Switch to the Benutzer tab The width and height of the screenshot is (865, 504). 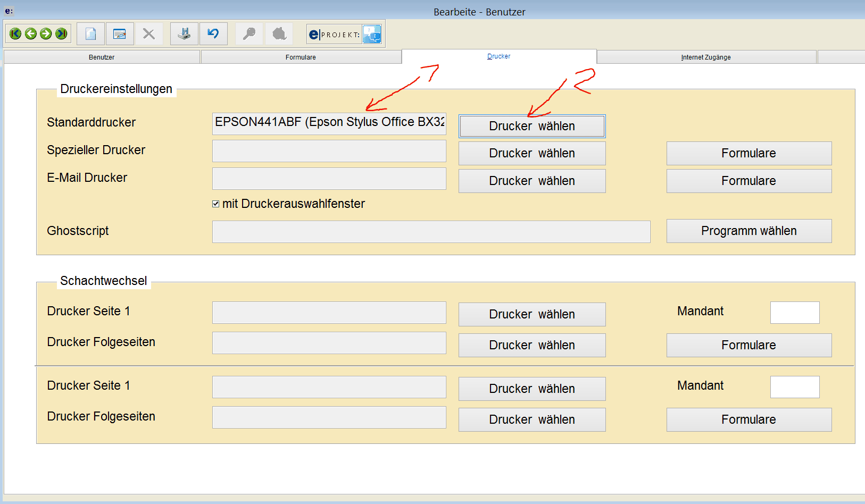(x=102, y=57)
